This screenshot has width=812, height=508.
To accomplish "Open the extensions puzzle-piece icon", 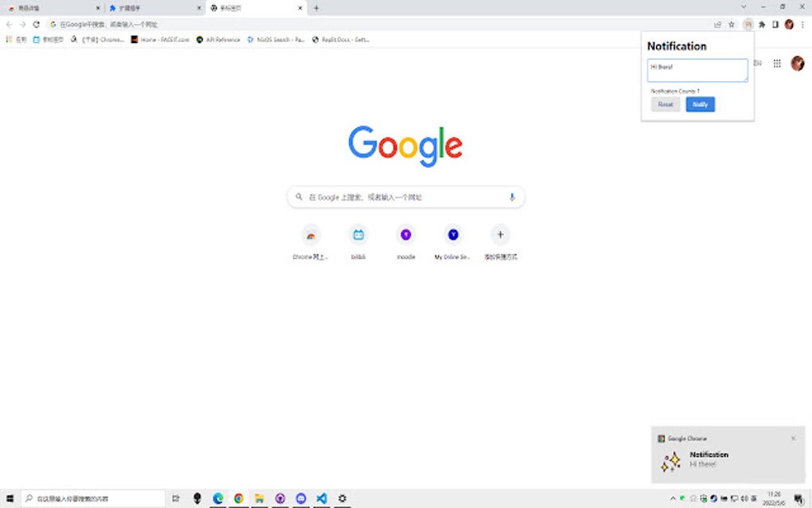I will tap(760, 24).
